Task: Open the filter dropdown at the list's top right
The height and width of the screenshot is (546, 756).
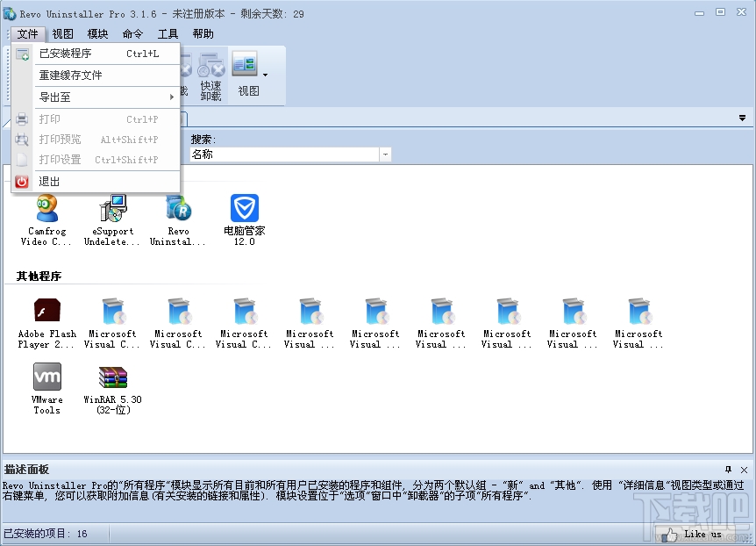Action: [x=743, y=117]
